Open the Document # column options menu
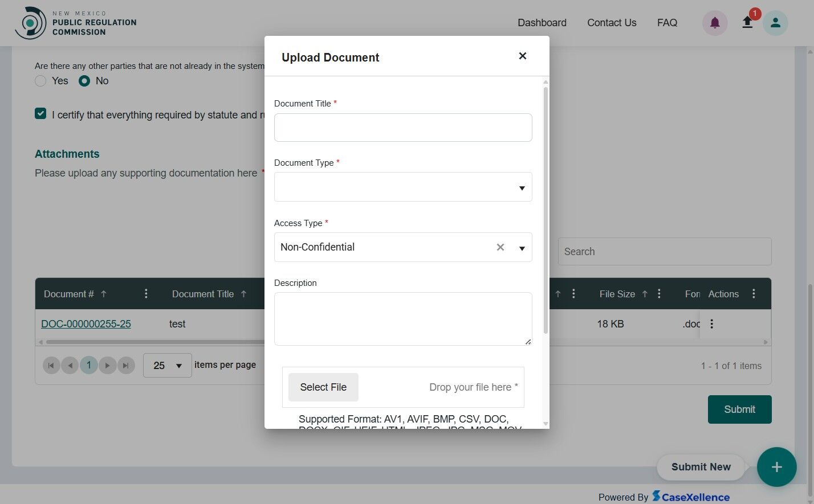Screen dimensions: 814x504 click(146, 293)
